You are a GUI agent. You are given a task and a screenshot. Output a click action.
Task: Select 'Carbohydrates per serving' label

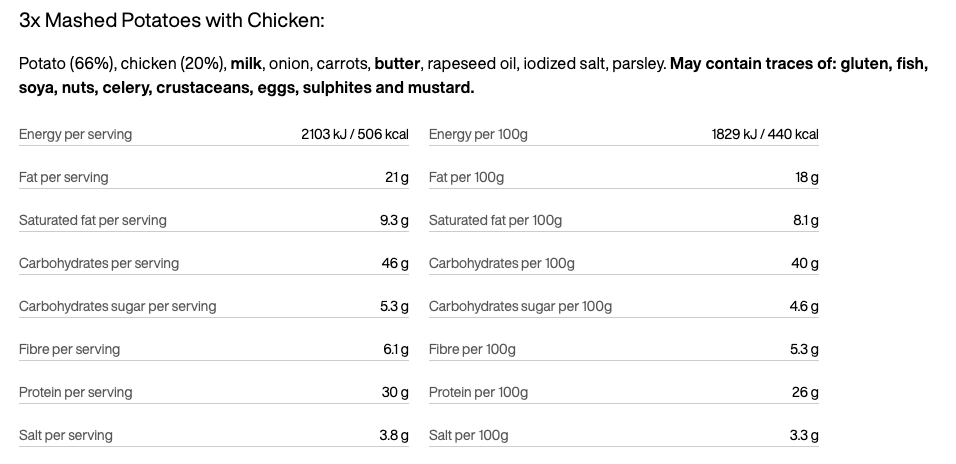[99, 263]
